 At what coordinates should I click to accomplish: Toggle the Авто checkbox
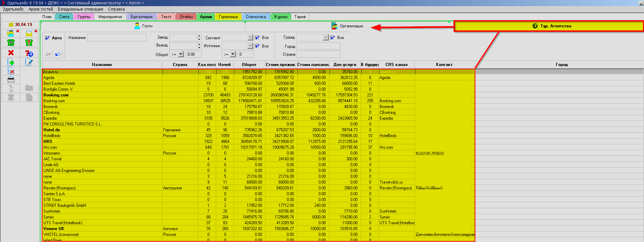[x=48, y=38]
